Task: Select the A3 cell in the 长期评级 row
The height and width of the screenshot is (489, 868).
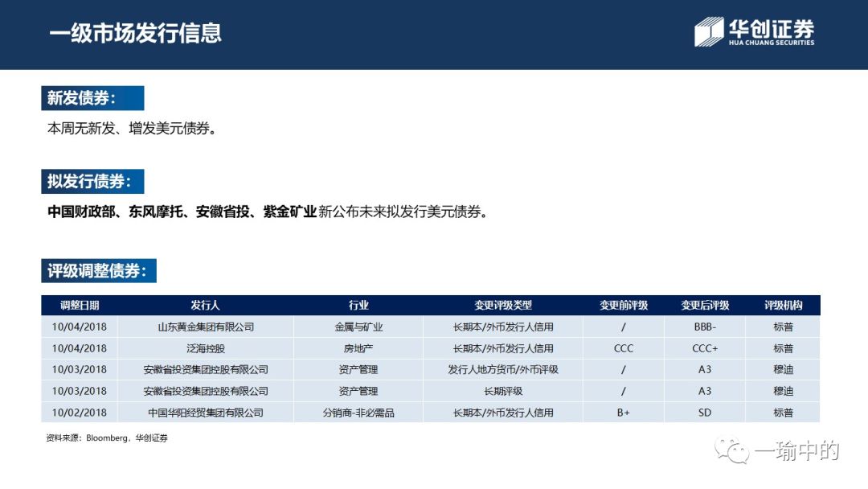Action: 705,391
